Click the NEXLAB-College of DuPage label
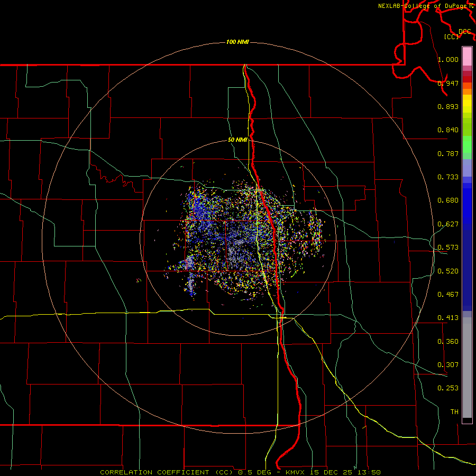This screenshot has width=476, height=476. 424,6
